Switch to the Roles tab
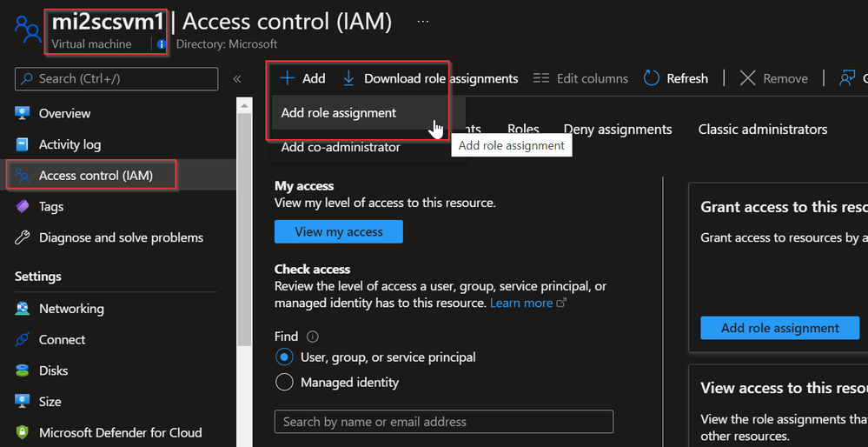Image resolution: width=868 pixels, height=447 pixels. click(523, 130)
